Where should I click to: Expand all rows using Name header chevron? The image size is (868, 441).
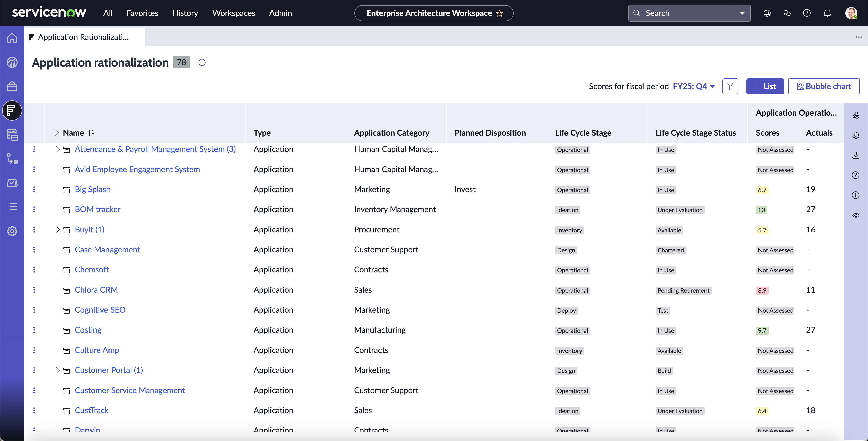(x=57, y=133)
